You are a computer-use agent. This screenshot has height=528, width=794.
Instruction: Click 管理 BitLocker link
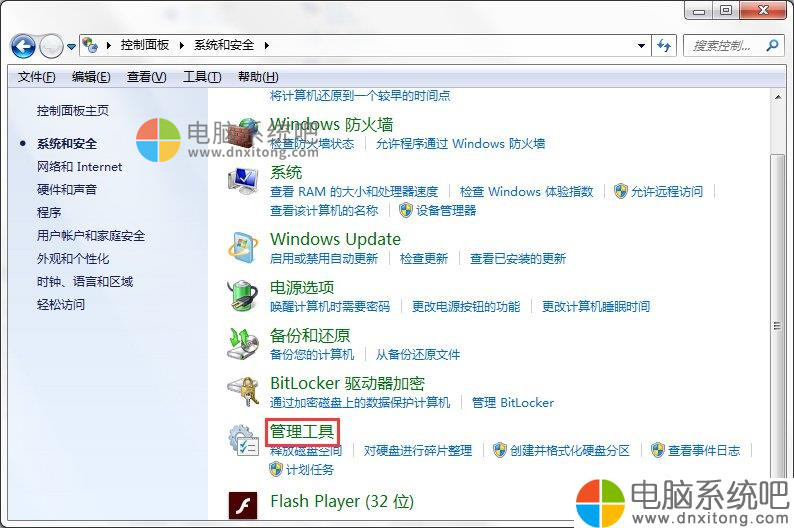pos(513,403)
